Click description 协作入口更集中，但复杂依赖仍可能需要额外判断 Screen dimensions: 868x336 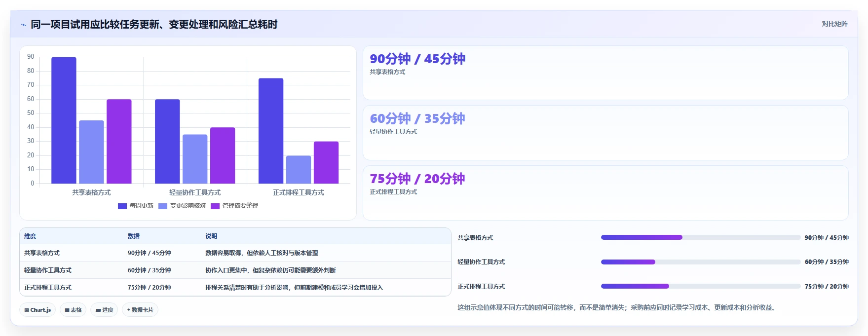click(x=270, y=270)
